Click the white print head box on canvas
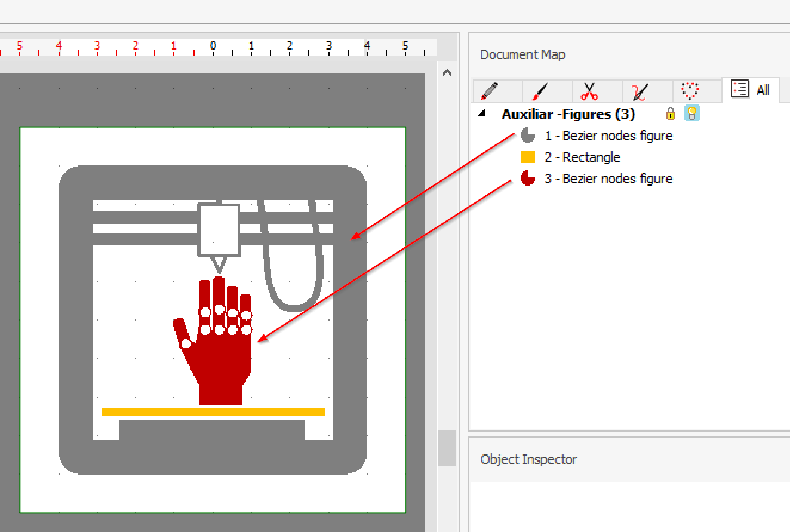The image size is (790, 532). (219, 230)
